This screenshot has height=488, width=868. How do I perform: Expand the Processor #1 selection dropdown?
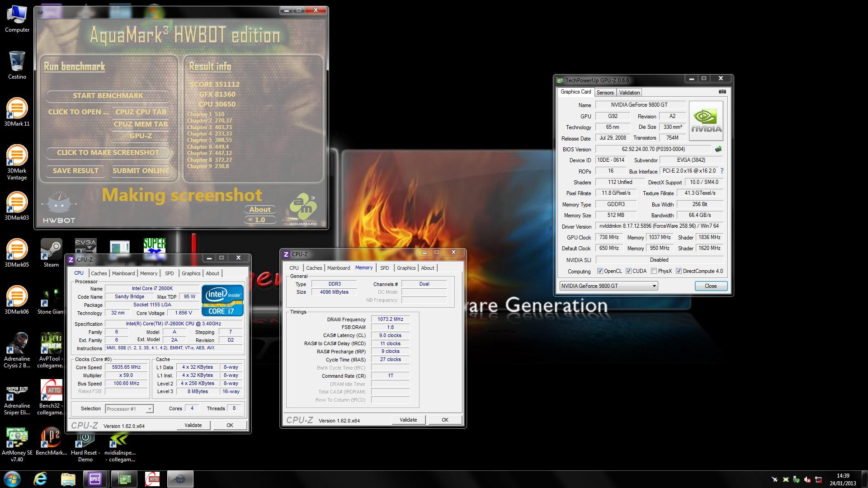point(129,409)
